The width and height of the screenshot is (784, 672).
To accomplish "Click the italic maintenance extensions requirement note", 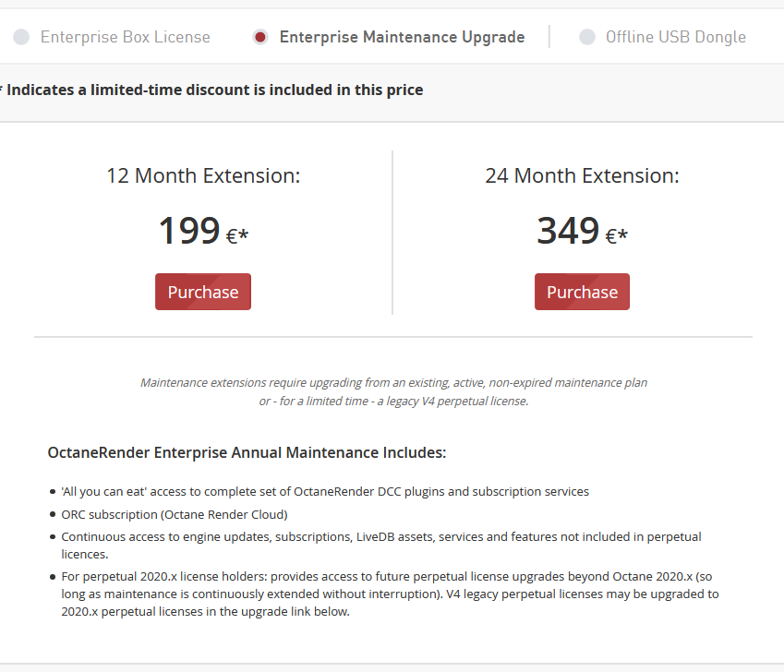I will (x=393, y=391).
